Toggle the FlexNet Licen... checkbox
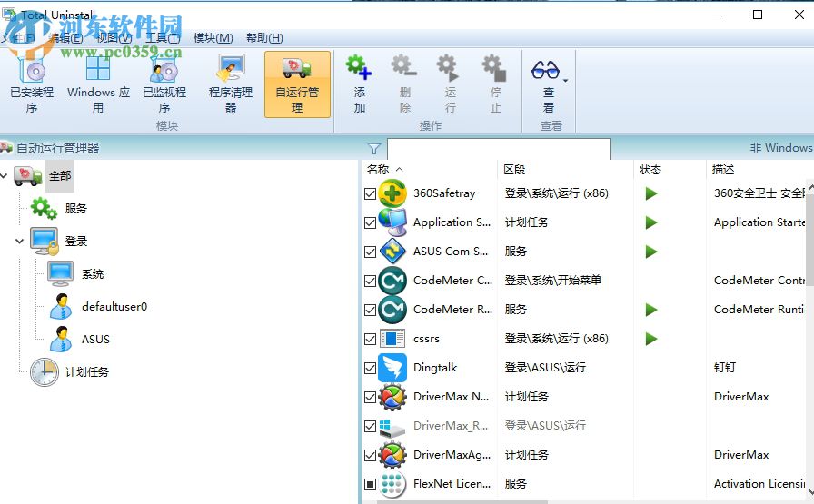Screen dimensions: 814x504 (370, 485)
